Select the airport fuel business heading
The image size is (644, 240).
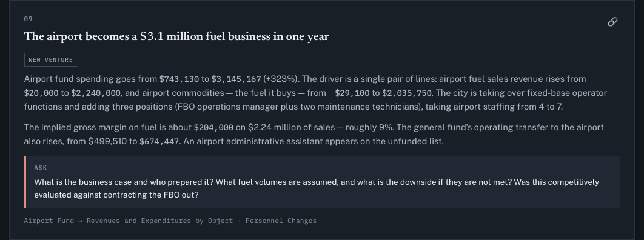point(176,36)
